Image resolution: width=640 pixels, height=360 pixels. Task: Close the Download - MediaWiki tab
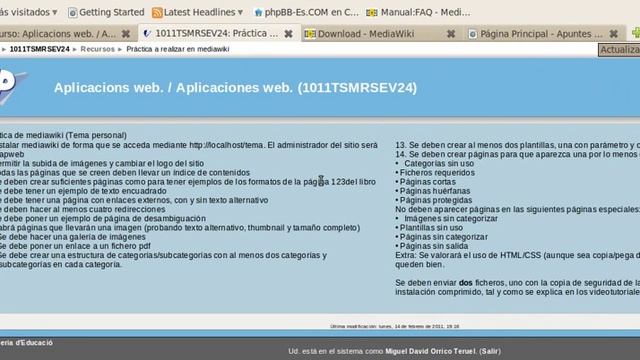click(451, 34)
